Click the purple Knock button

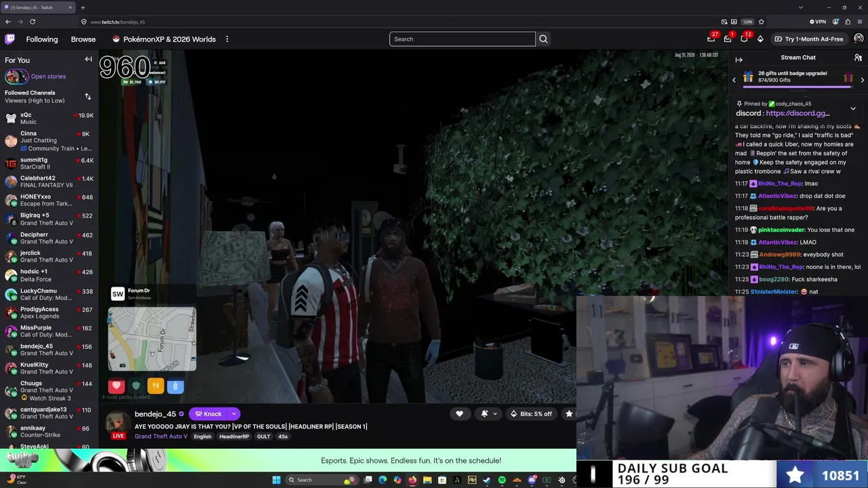pyautogui.click(x=209, y=414)
